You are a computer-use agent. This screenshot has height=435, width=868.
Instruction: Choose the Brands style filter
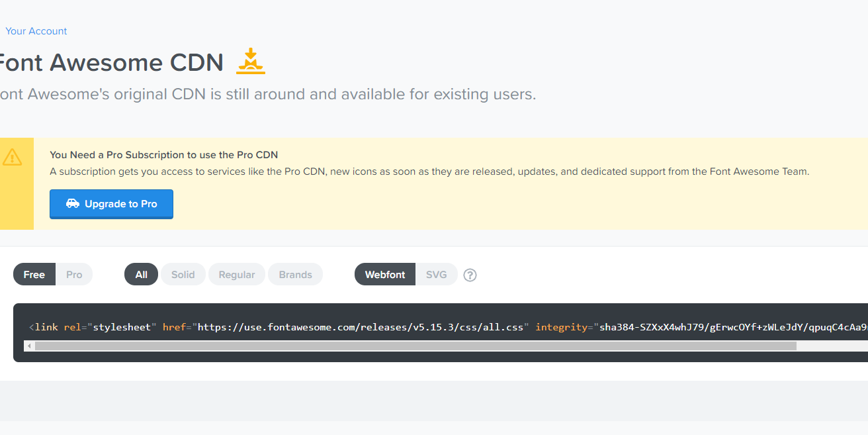click(295, 275)
